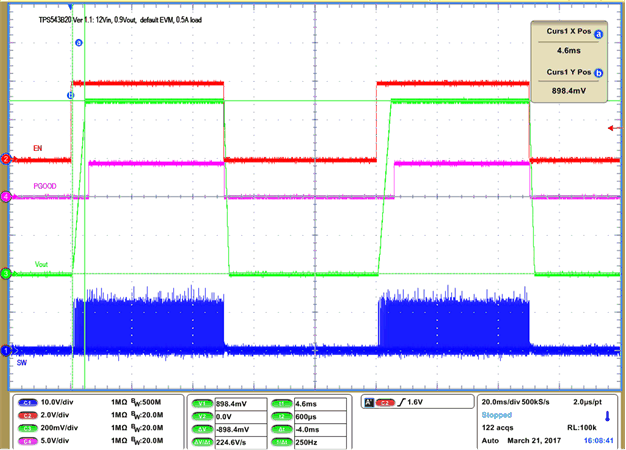Click the t1 cursor readout badge
626x450 pixels.
coord(282,404)
